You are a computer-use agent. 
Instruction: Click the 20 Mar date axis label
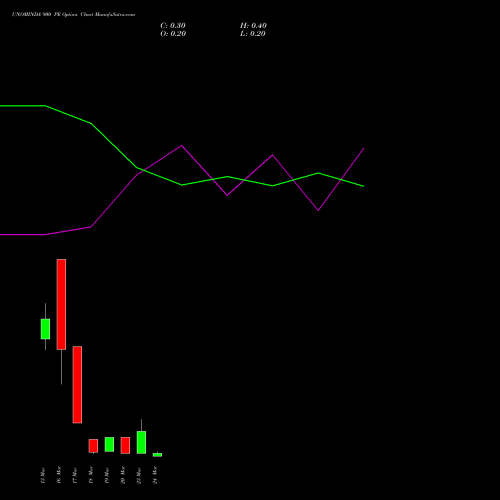[x=123, y=475]
